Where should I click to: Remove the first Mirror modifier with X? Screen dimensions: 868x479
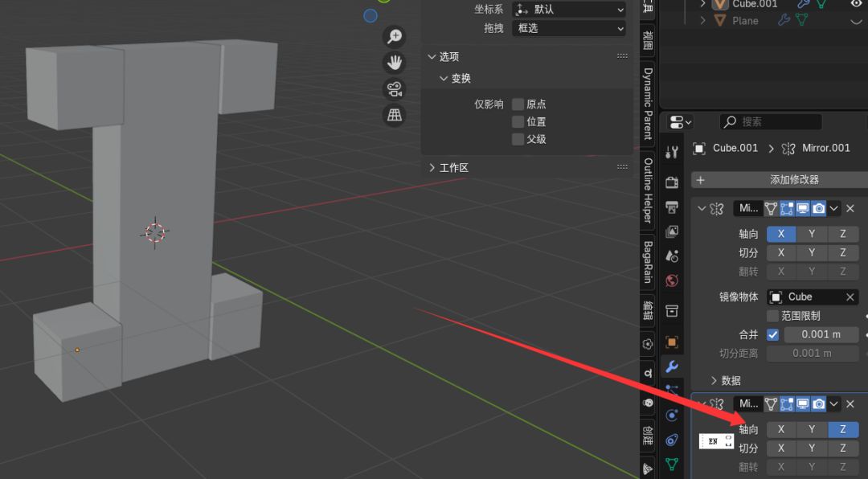point(850,208)
